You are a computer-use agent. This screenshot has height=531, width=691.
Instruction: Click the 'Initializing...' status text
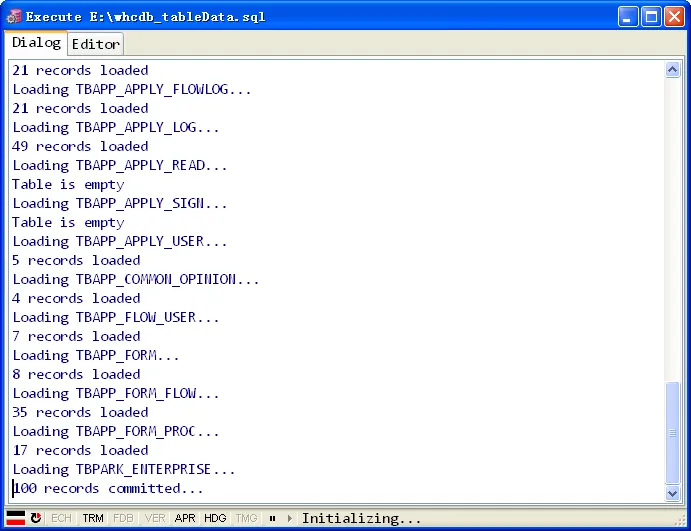tap(361, 518)
